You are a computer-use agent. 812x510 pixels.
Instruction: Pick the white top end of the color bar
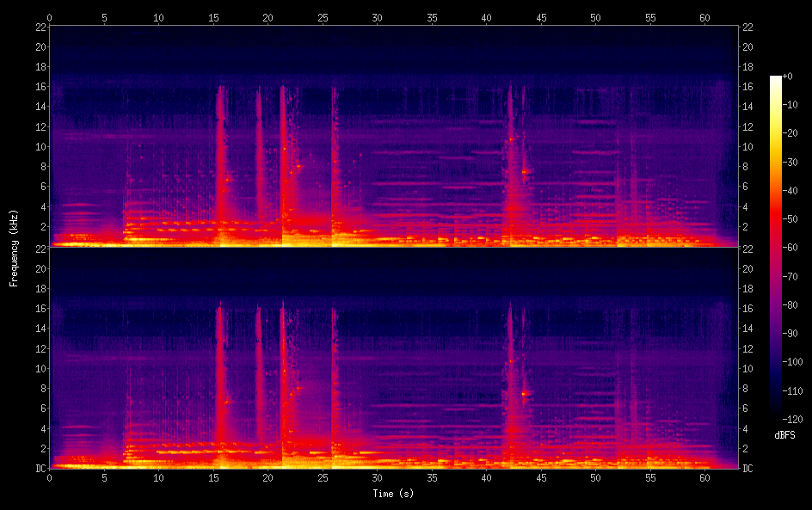776,78
